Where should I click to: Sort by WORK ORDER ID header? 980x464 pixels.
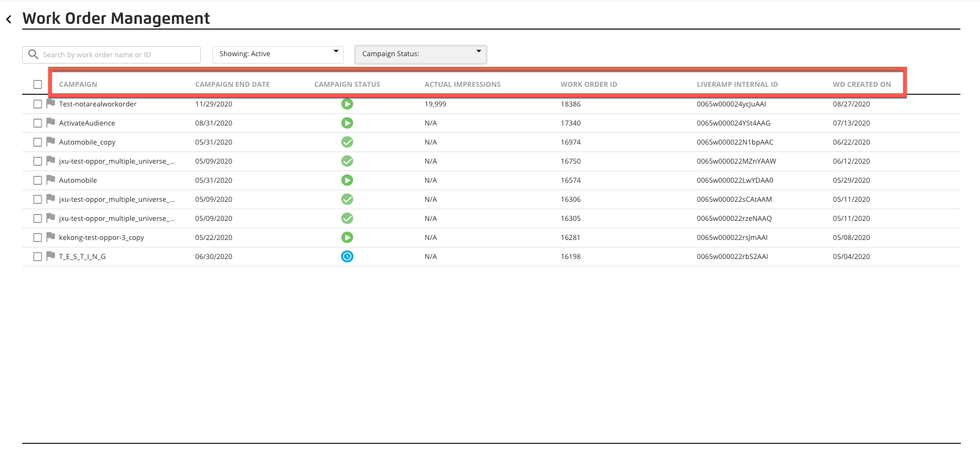pyautogui.click(x=589, y=84)
